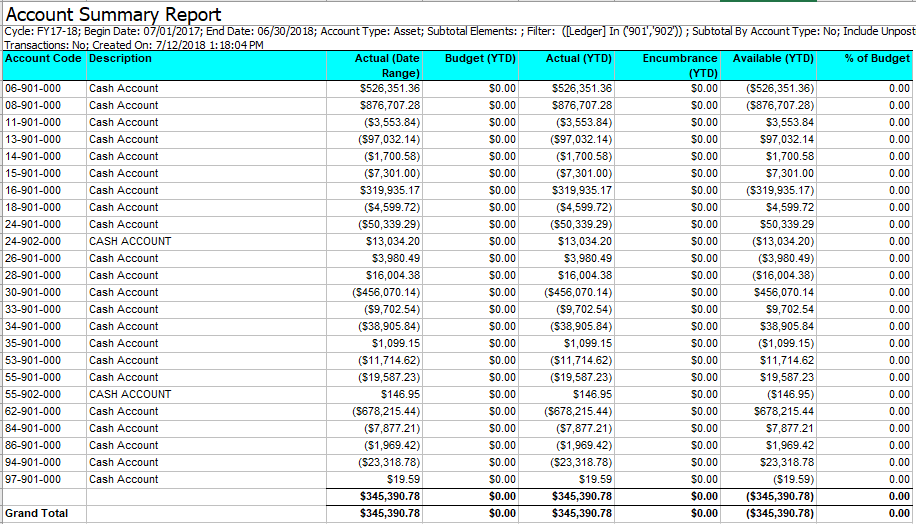This screenshot has height=524, width=916.
Task: Click the Account Code column header
Action: pyautogui.click(x=43, y=58)
